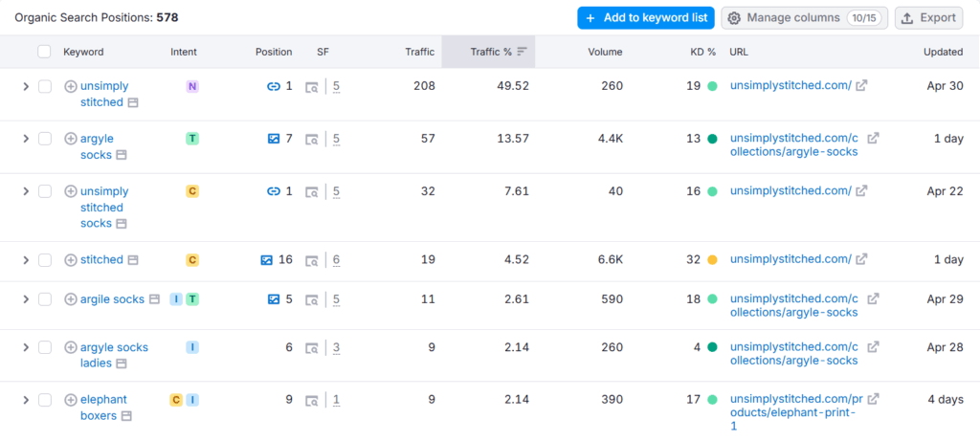The image size is (980, 441).
Task: Open SERP snapshot icon after 'argile socks'
Action: [154, 299]
